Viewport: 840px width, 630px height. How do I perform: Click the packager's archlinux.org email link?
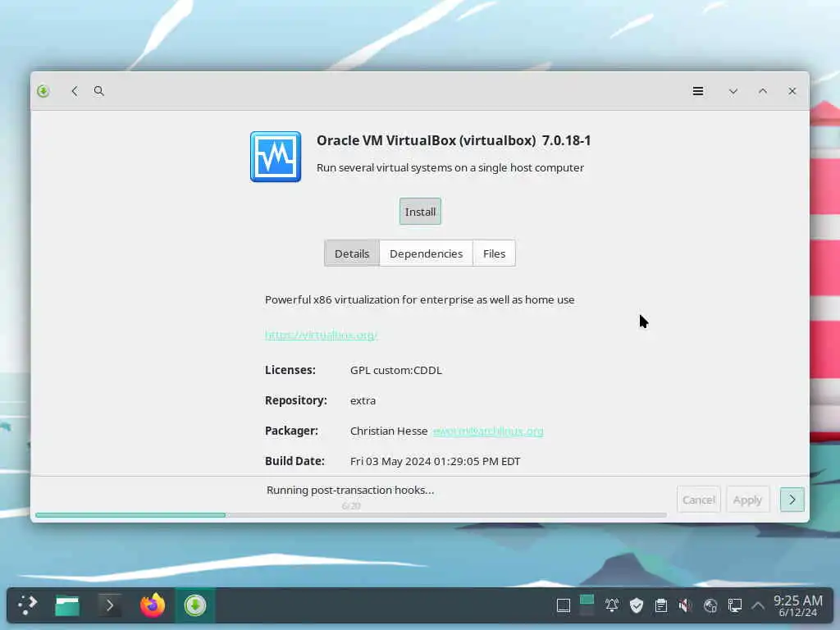(487, 431)
